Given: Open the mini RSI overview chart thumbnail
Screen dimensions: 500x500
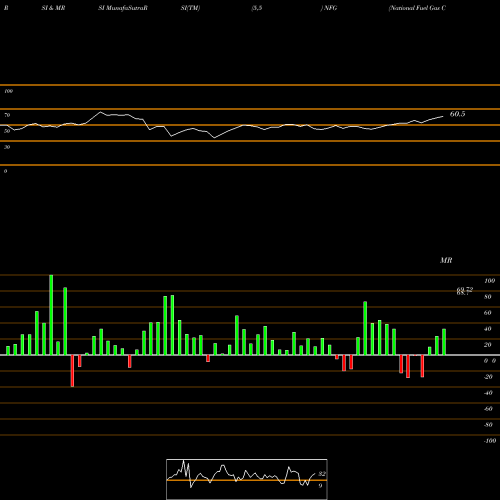Looking at the screenshot, I should 247,479.
